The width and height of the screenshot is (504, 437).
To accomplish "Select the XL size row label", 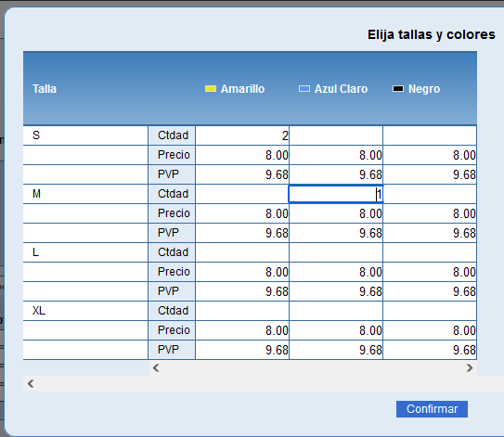I will click(39, 311).
